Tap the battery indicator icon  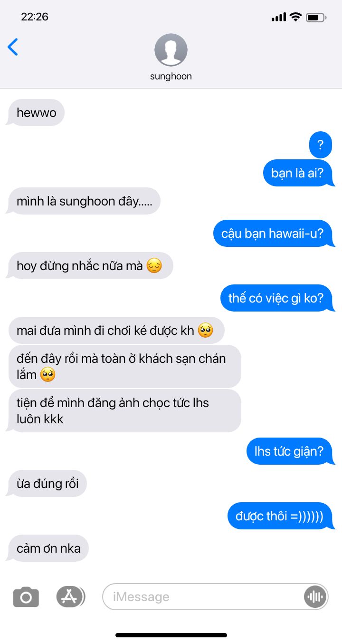pos(316,18)
